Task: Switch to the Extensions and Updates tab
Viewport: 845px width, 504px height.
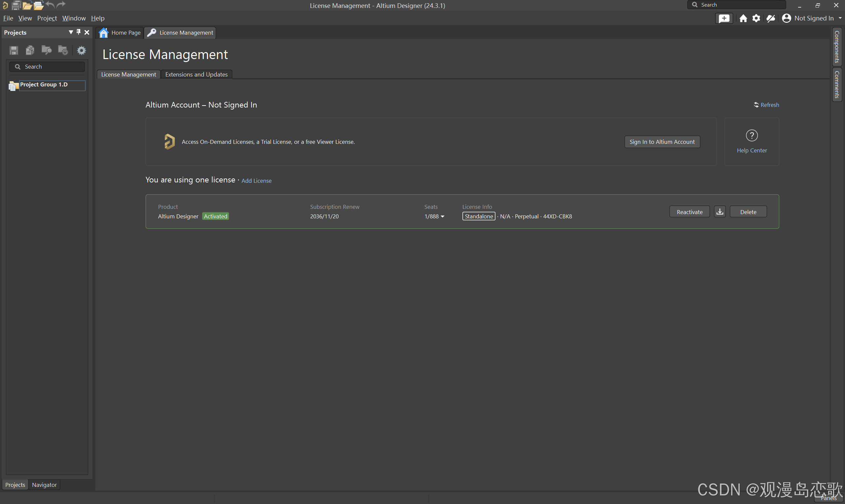Action: (x=196, y=74)
